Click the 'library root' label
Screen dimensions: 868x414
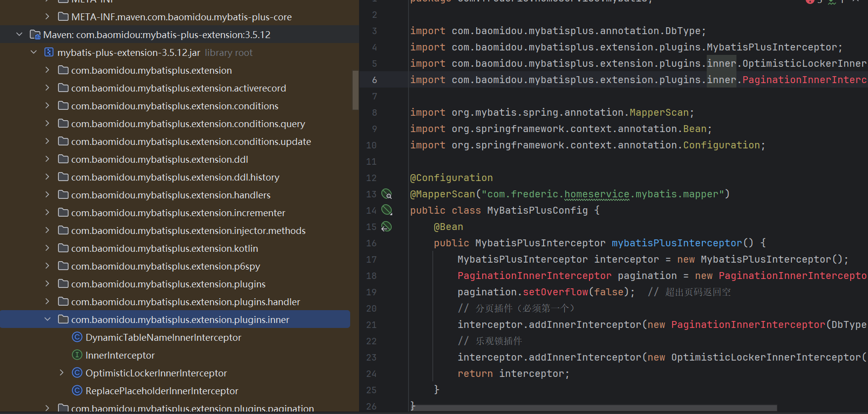(228, 52)
